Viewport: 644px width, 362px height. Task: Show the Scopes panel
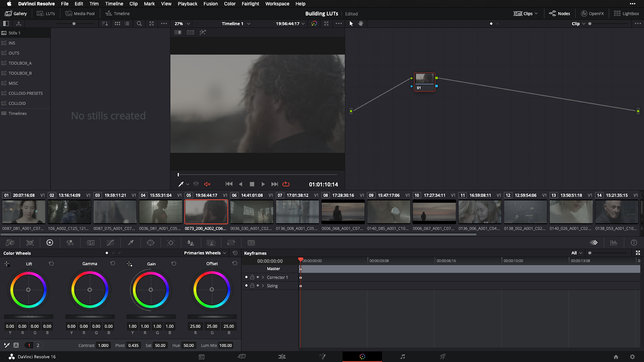point(614,243)
